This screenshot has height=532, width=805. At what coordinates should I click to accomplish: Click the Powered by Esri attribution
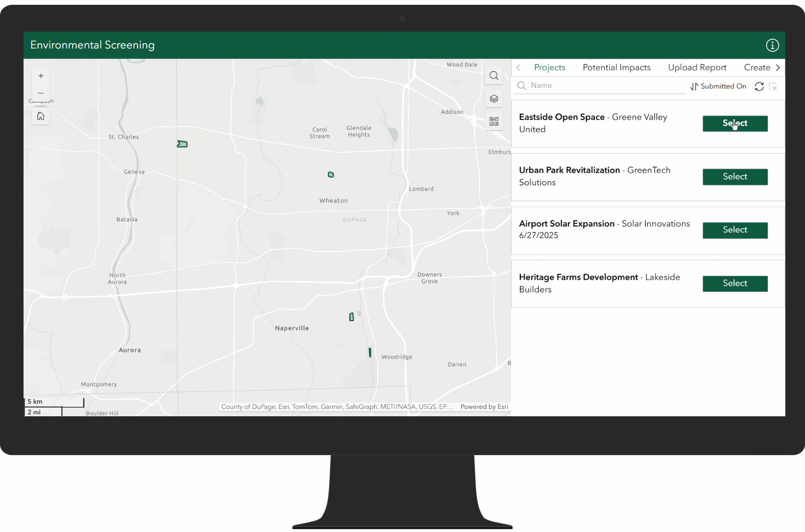point(484,407)
